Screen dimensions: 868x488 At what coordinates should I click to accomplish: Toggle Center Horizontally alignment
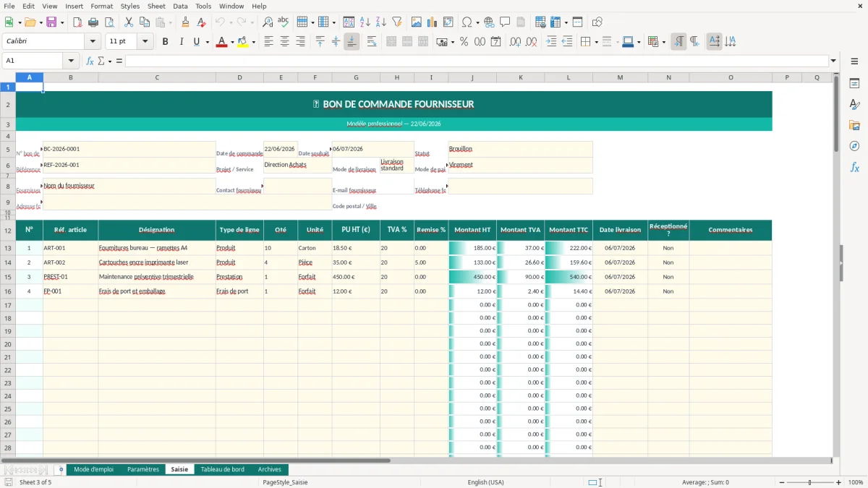[284, 42]
